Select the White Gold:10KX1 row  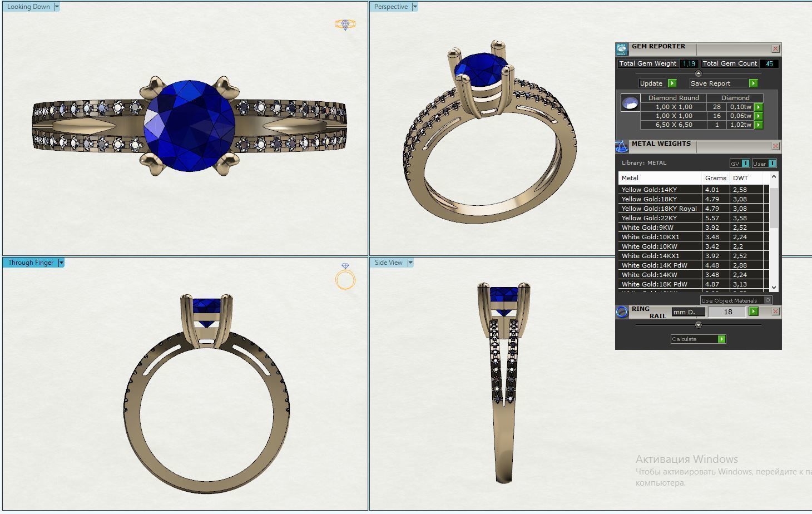pyautogui.click(x=694, y=237)
